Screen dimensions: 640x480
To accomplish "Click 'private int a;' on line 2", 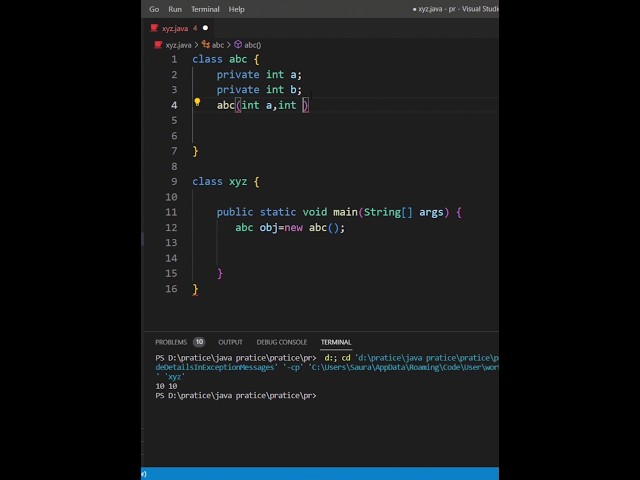I will (259, 75).
